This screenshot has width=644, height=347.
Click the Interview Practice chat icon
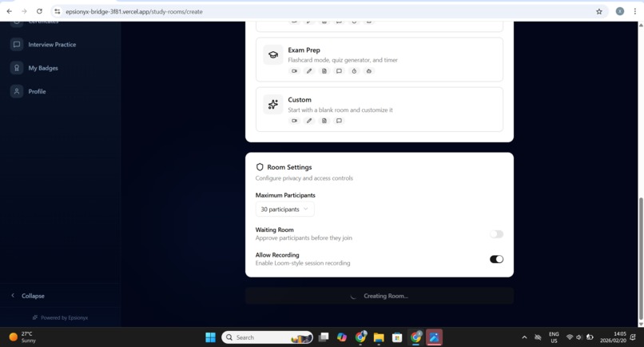coord(17,45)
